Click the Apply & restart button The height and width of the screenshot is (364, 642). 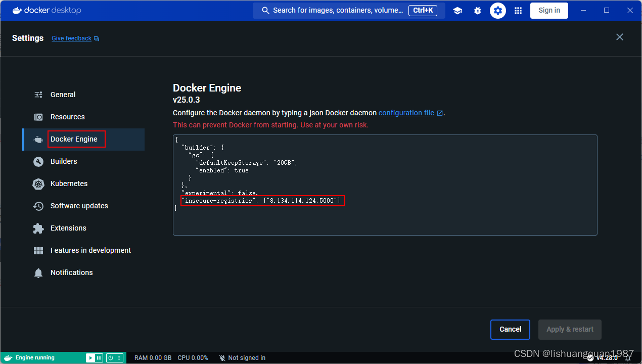click(x=570, y=329)
